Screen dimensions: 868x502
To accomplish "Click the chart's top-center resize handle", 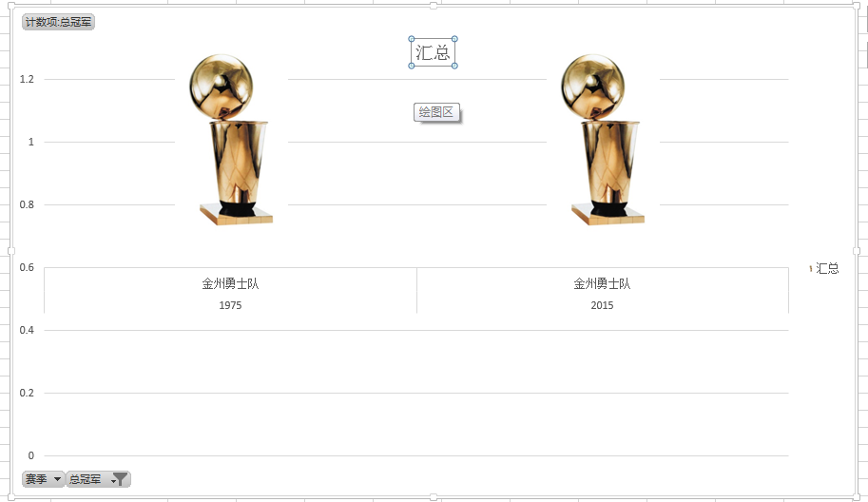I will (x=434, y=6).
